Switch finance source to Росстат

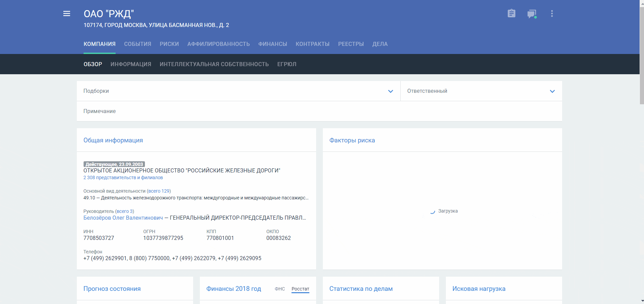300,289
